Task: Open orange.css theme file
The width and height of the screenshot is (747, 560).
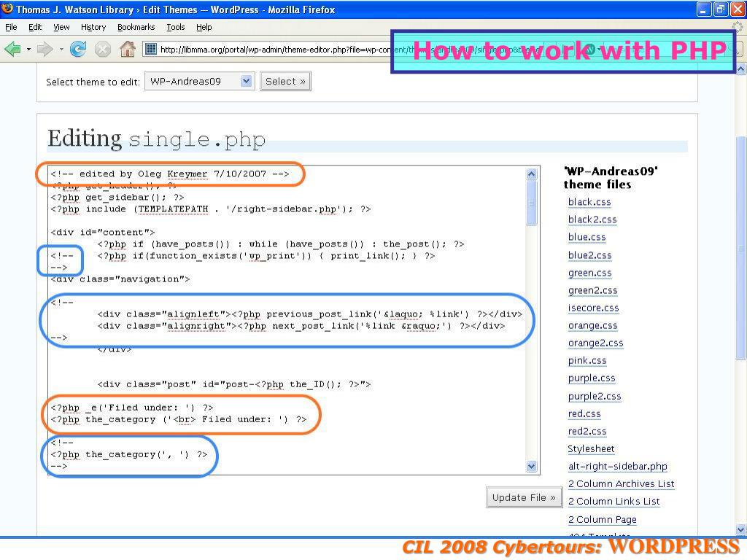Action: pyautogui.click(x=592, y=326)
